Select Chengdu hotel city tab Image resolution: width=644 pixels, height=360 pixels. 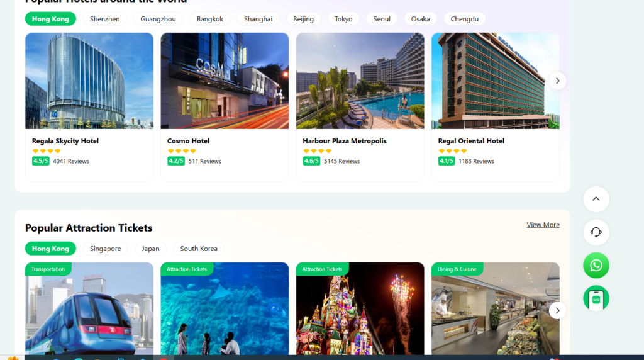click(464, 19)
